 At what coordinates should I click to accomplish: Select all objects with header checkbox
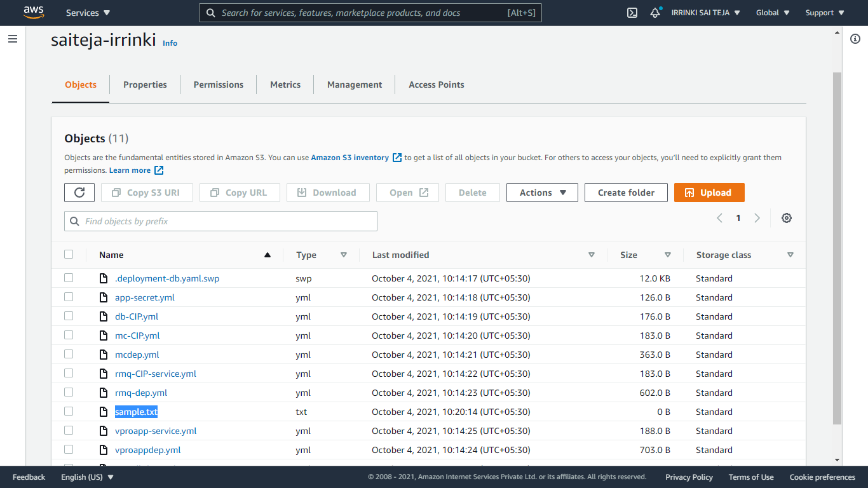(x=69, y=254)
